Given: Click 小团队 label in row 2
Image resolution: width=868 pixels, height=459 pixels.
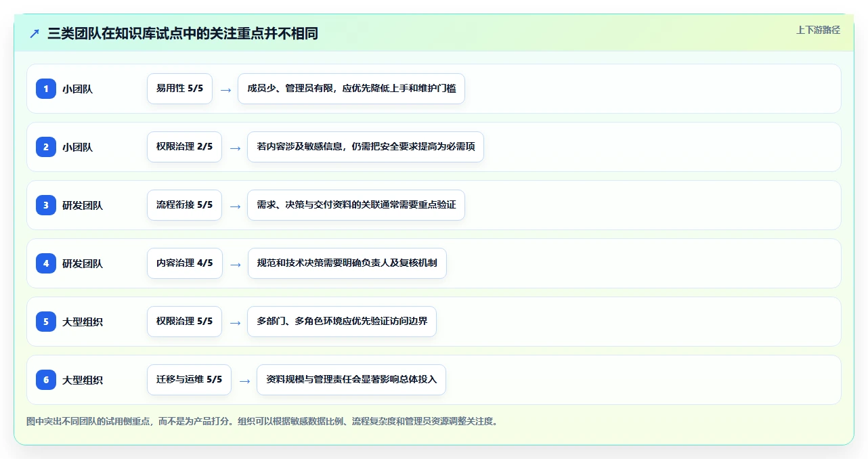Looking at the screenshot, I should 77,147.
